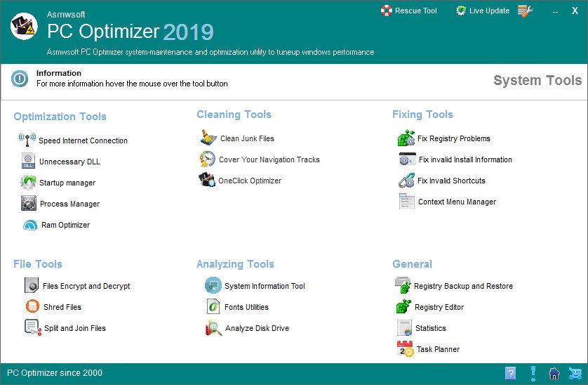
Task: Open the Rescue Tool
Action: (x=409, y=11)
